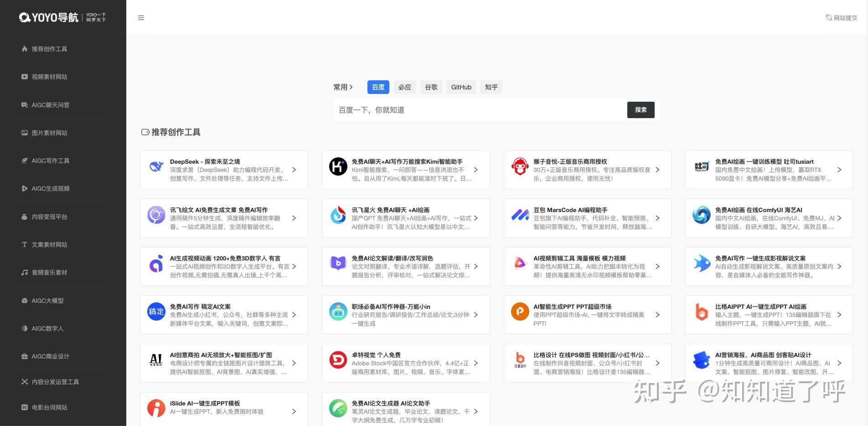Click the iSlide red 'i' icon
This screenshot has height=426, width=868.
tap(156, 408)
